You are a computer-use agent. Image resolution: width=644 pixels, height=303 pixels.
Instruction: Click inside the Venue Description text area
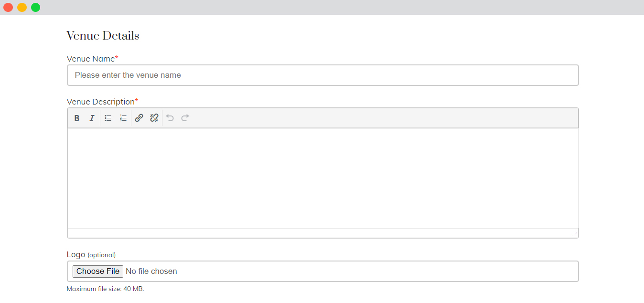pyautogui.click(x=323, y=178)
